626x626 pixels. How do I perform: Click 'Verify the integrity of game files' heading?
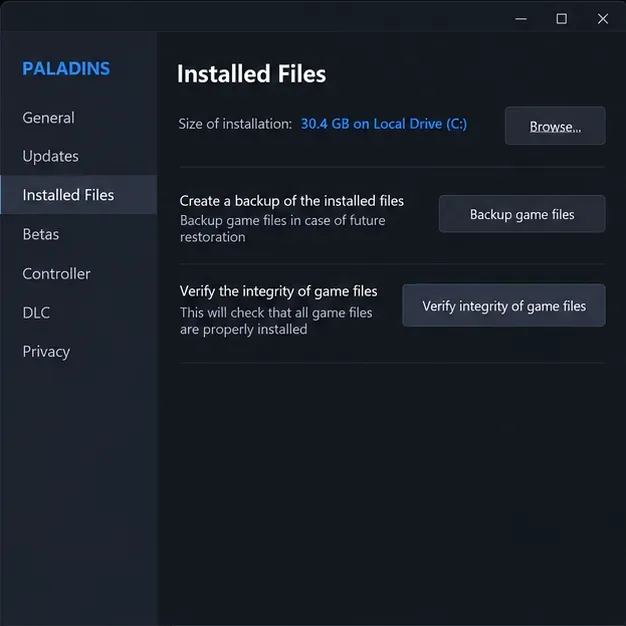278,291
